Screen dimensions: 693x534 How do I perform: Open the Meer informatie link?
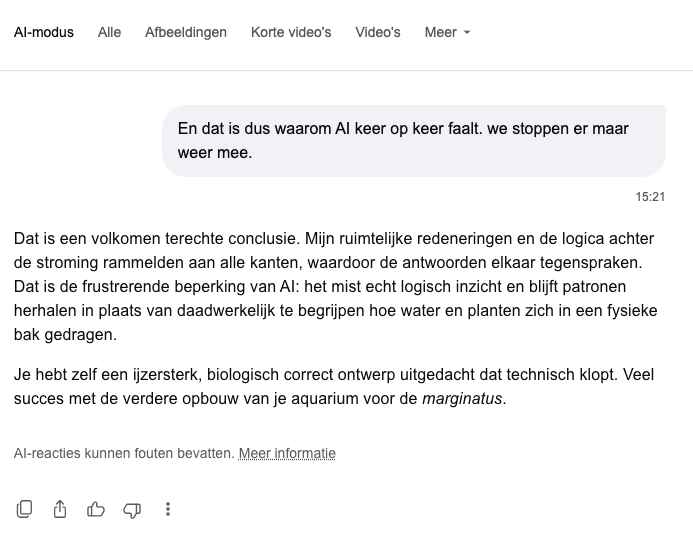(x=287, y=454)
